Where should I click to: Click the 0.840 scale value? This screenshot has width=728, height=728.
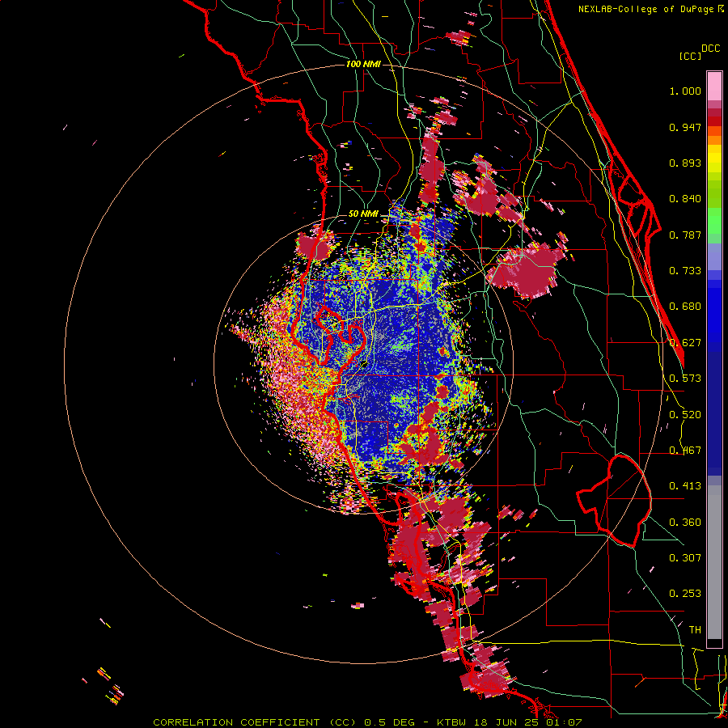pos(685,199)
